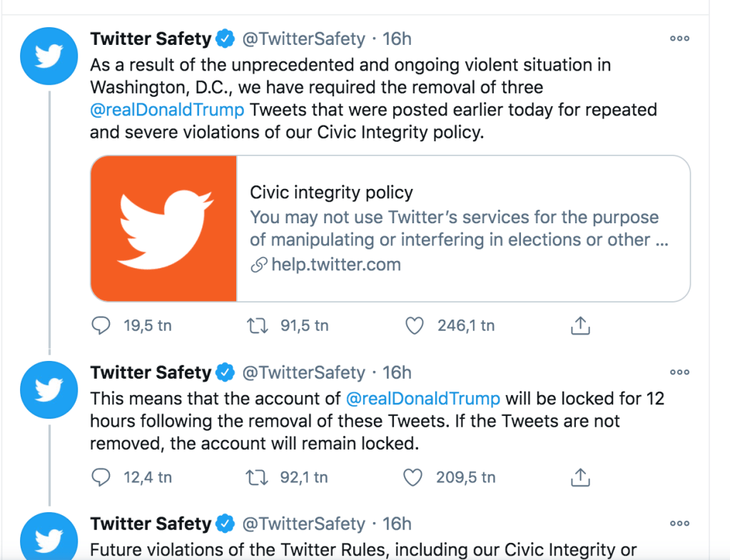The height and width of the screenshot is (560, 730).
Task: Share the first tweet with Civic integrity card
Action: click(581, 326)
